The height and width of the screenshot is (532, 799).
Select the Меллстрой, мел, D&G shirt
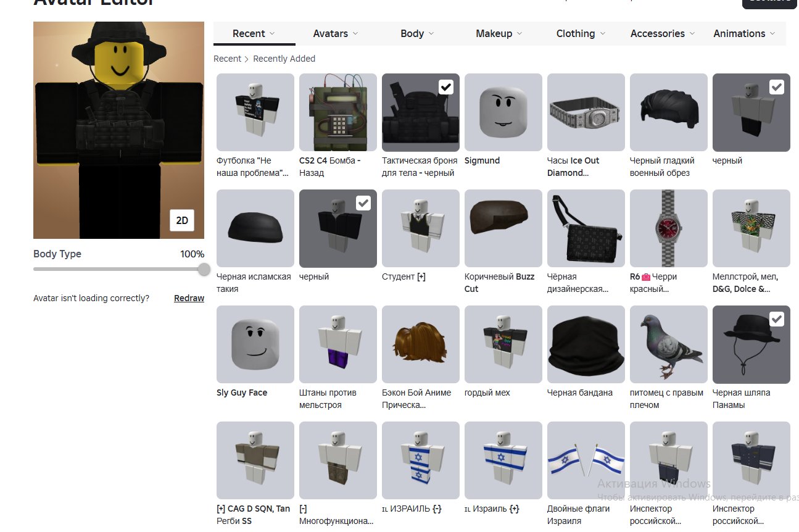tap(751, 228)
